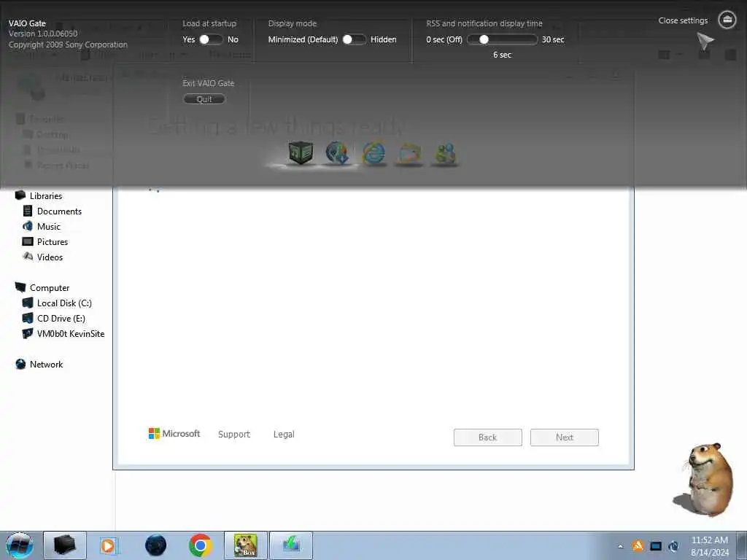Click the Libraries icon in the sidebar
Viewport: 747px width, 560px height.
20,195
